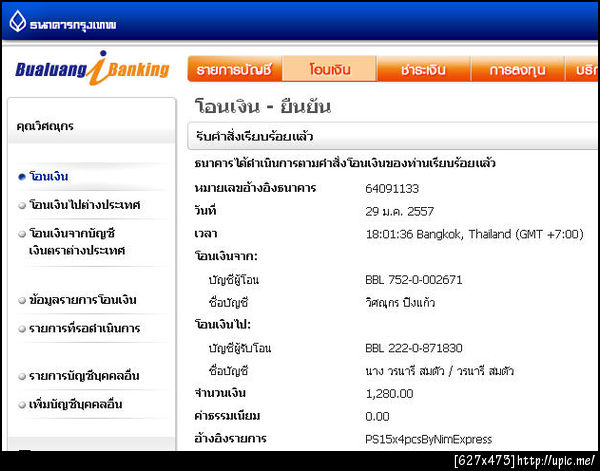Image resolution: width=600 pixels, height=471 pixels.
Task: Open ข้อมูลรายการโอนเงิน sidebar link
Action: 83,300
